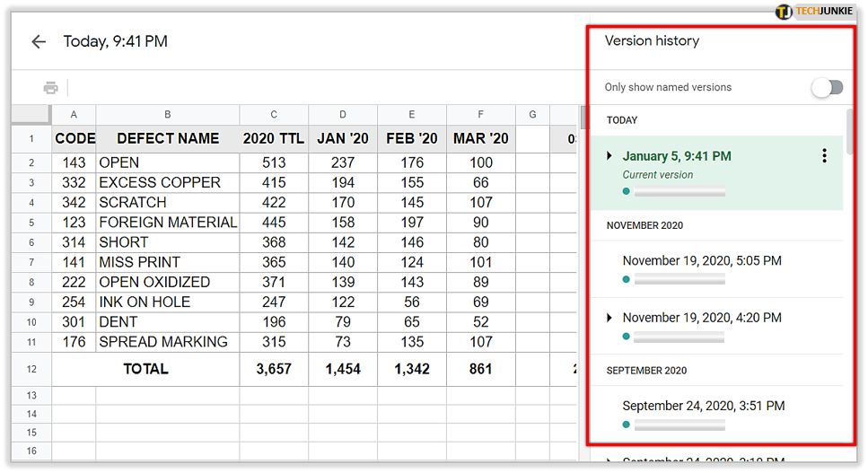Click the back arrow to exit version history
Viewport: 868px width, 473px height.
(x=38, y=41)
